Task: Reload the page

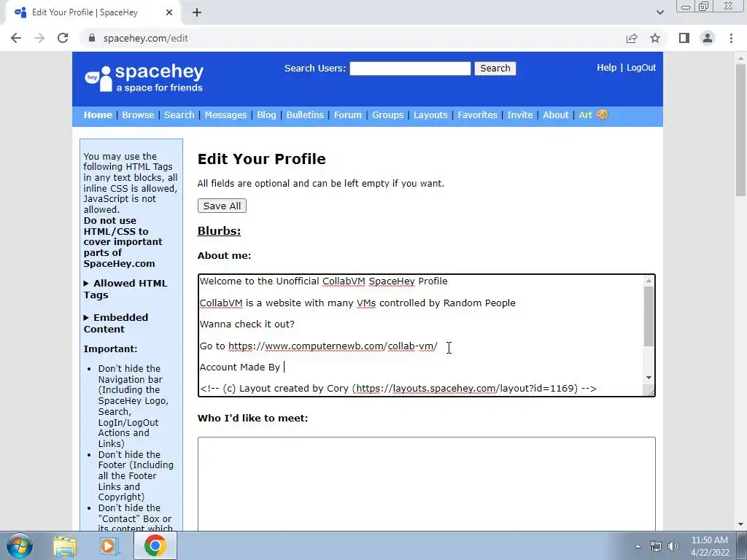Action: point(63,38)
